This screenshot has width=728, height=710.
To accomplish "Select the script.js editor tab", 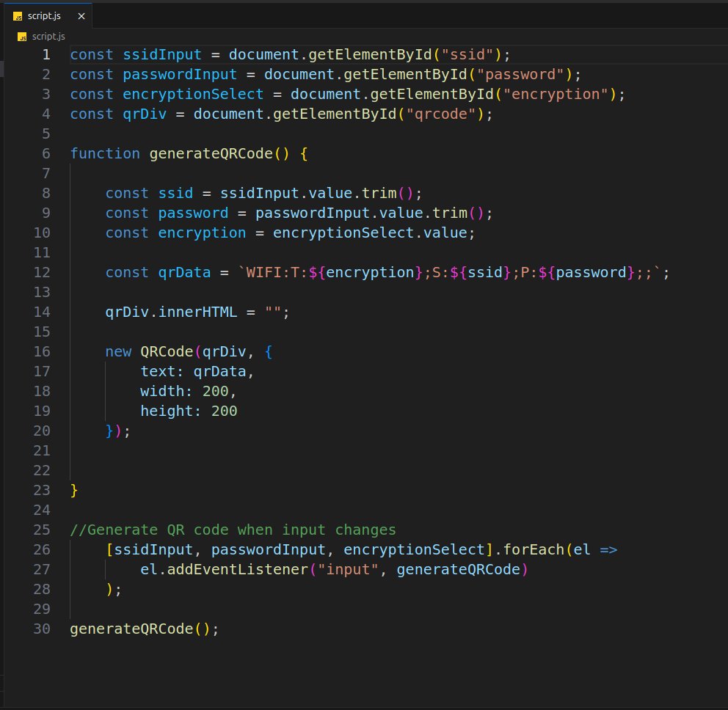I will 48,16.
